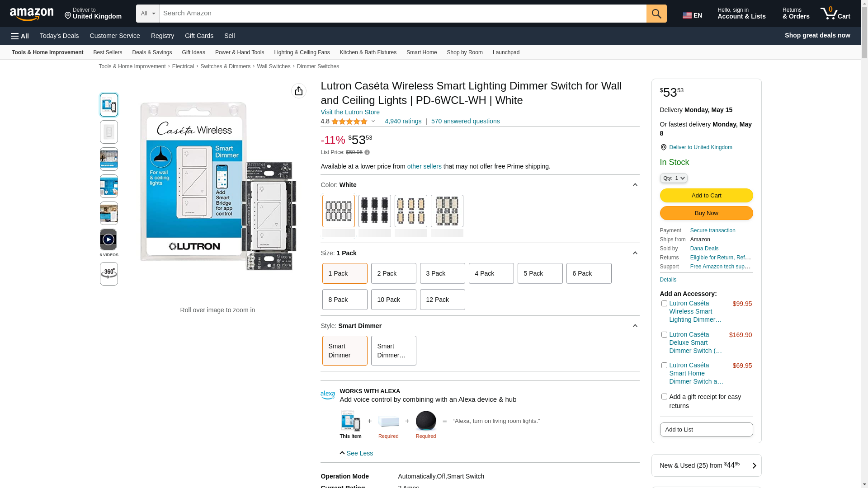Click the list price info icon
This screenshot has height=488, width=868.
(367, 153)
